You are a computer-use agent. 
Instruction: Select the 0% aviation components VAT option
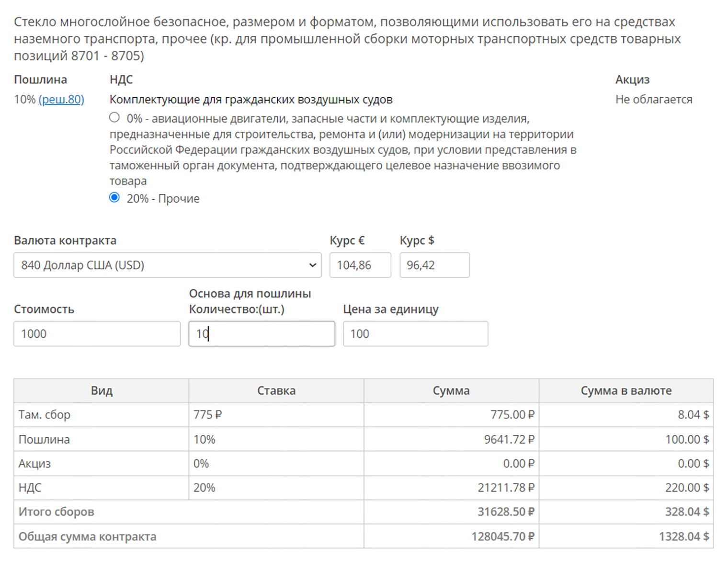114,117
